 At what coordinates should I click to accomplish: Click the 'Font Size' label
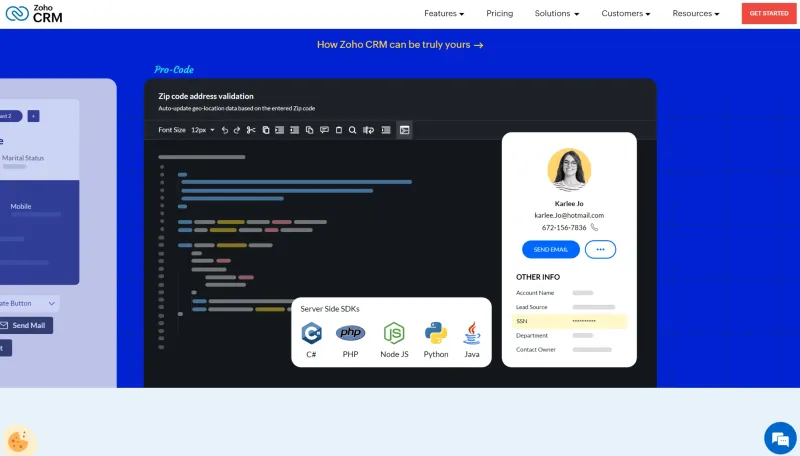(x=171, y=130)
